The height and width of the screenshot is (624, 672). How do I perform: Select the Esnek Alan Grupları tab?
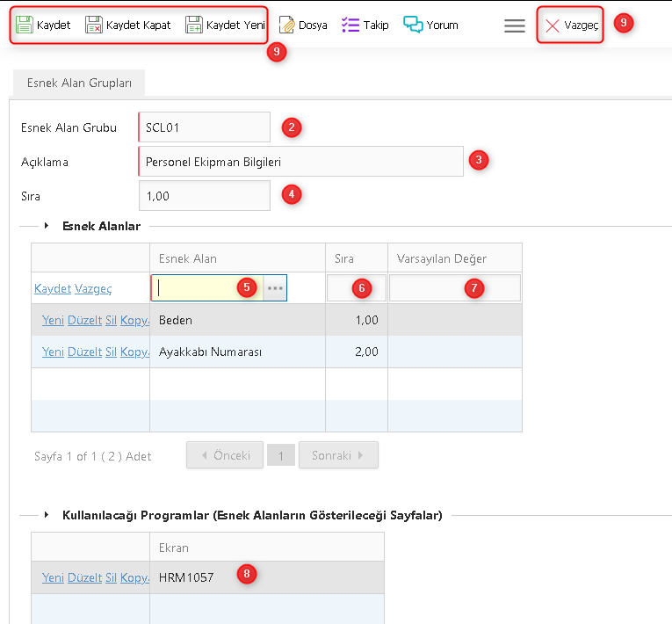coord(80,83)
